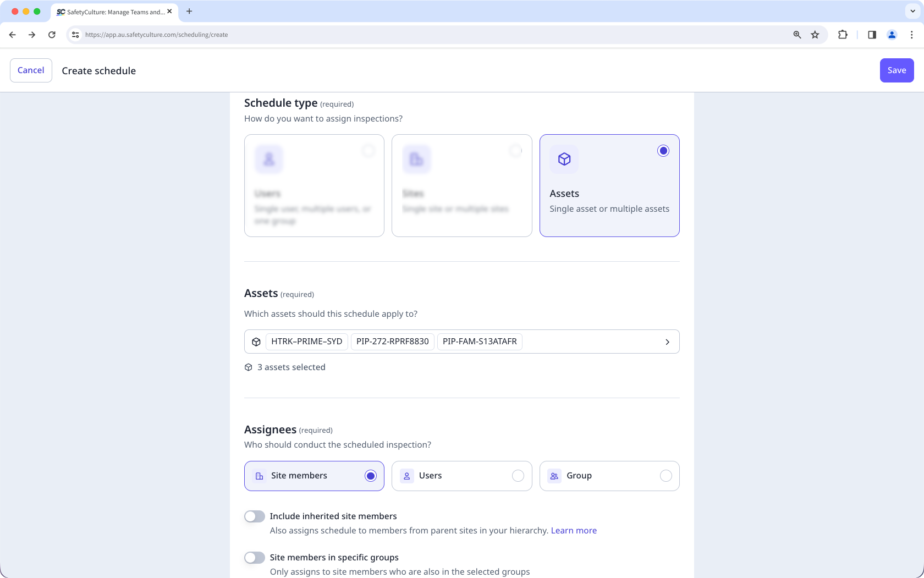Image resolution: width=924 pixels, height=578 pixels.
Task: Bookmark this page with star icon
Action: [x=815, y=35]
